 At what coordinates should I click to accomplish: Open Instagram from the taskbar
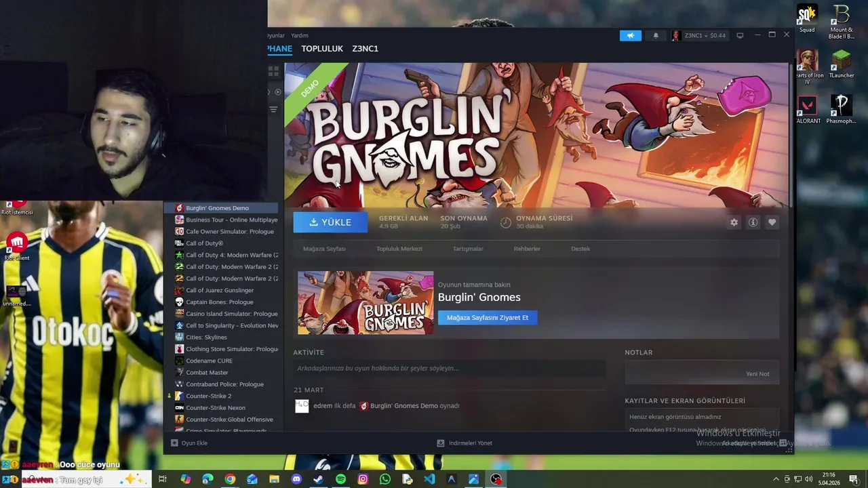(363, 479)
